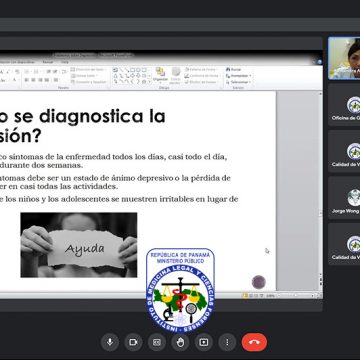Click the font color icon
This screenshot has height=360, width=360.
click(14, 80)
